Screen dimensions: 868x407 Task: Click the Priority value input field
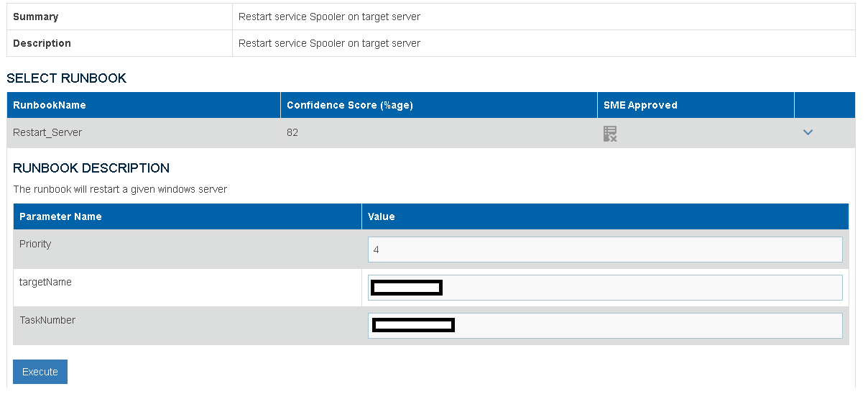coord(604,250)
